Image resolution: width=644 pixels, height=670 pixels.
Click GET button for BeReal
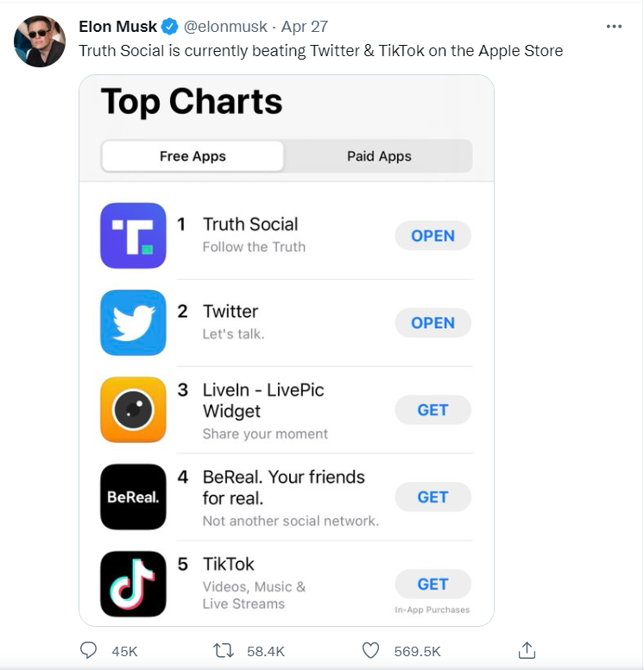pyautogui.click(x=432, y=497)
